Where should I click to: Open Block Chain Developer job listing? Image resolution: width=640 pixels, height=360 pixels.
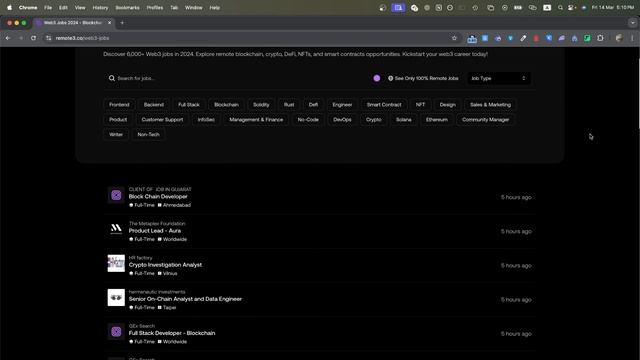point(158,196)
